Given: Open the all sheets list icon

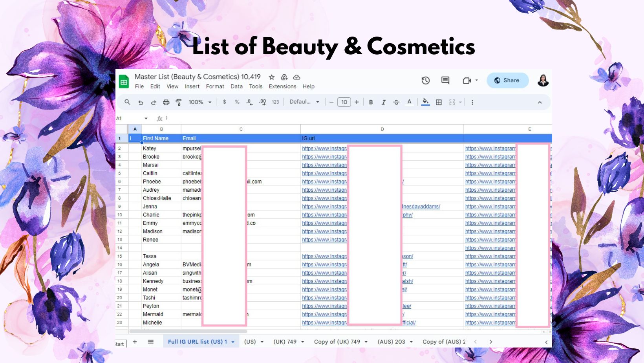Looking at the screenshot, I should click(150, 342).
